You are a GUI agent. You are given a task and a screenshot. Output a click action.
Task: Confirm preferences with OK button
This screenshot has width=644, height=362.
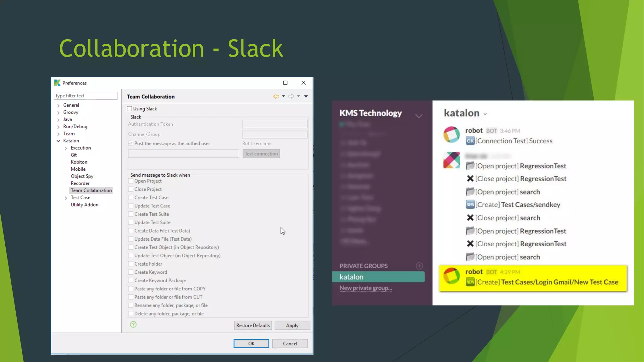click(x=251, y=343)
